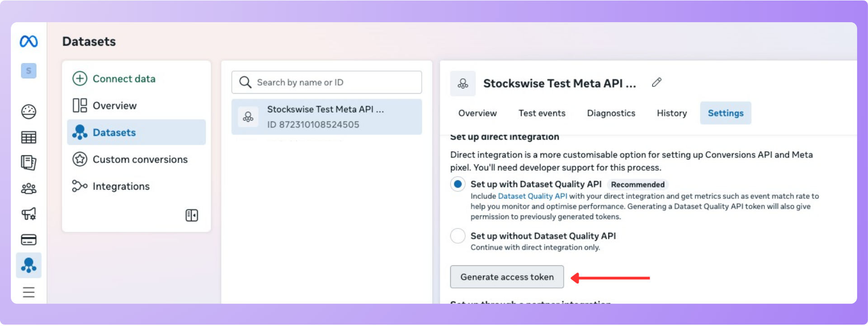Click Generate access token button

click(x=507, y=277)
